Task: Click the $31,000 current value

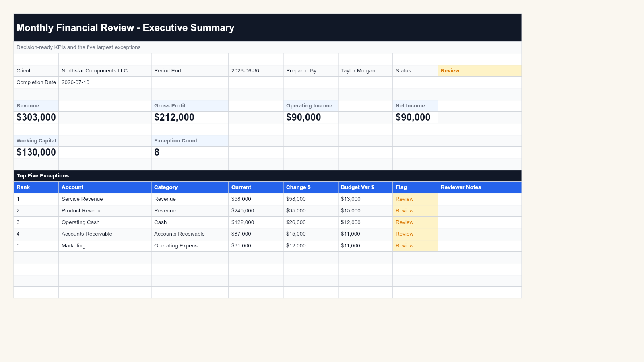Action: (x=256, y=246)
